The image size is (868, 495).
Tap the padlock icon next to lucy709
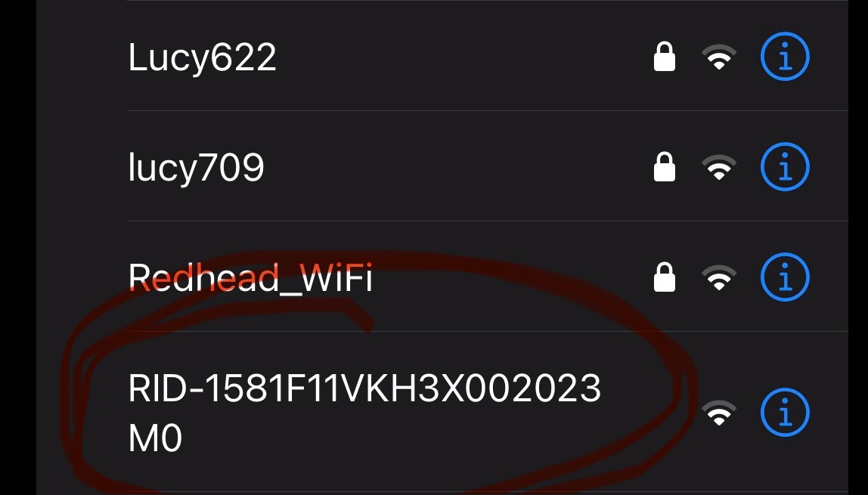(x=665, y=166)
